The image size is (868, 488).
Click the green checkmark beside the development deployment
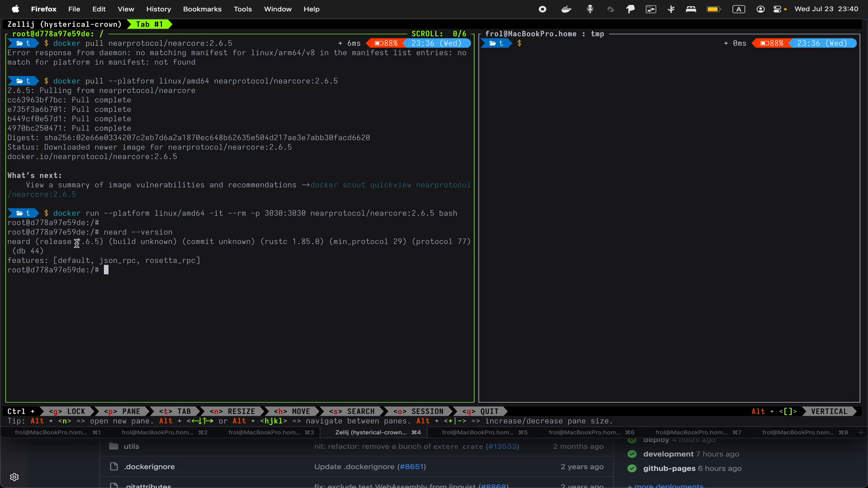coord(632,454)
